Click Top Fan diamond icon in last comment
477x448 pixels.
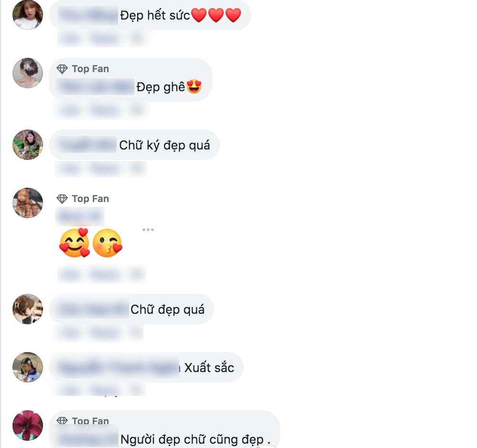coord(62,421)
